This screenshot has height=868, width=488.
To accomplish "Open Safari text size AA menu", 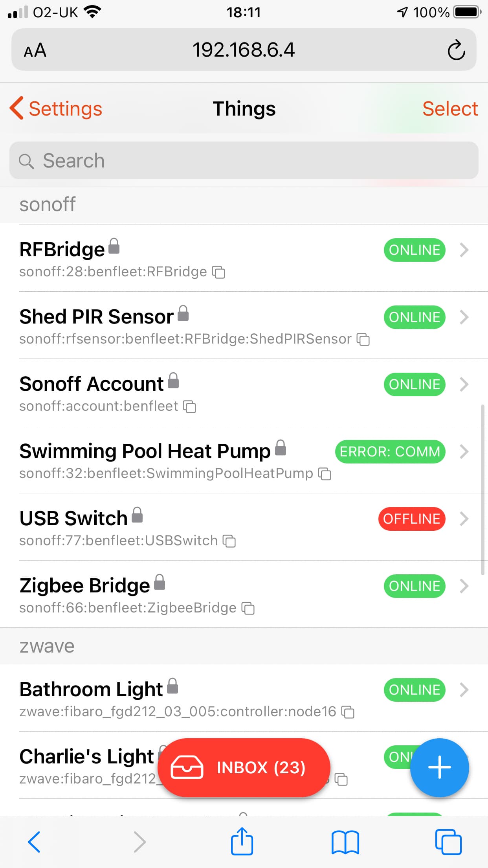I will [x=35, y=50].
